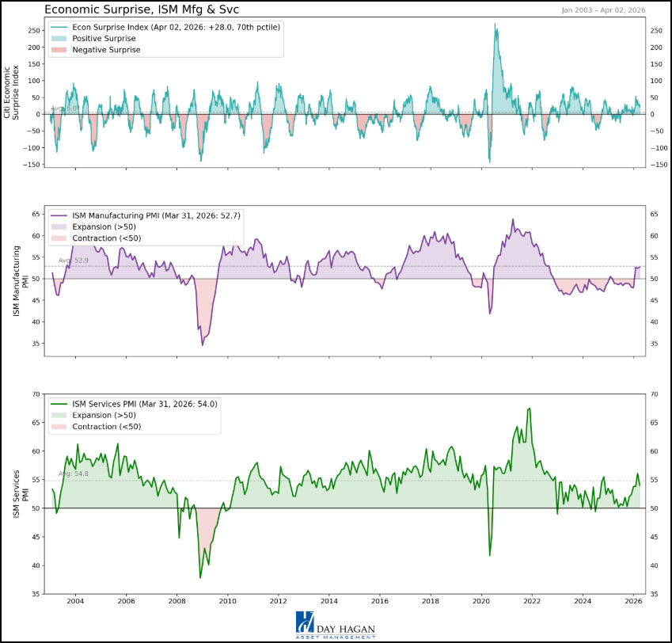Click the 2020 label on the x-axis
Viewport: 672px width, 643px height.
[x=481, y=602]
